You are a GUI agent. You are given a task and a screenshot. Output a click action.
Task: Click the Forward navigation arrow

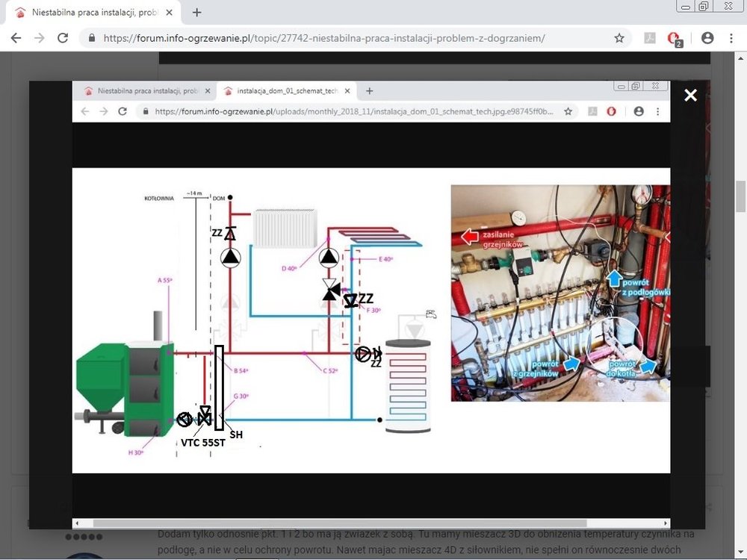pos(40,38)
